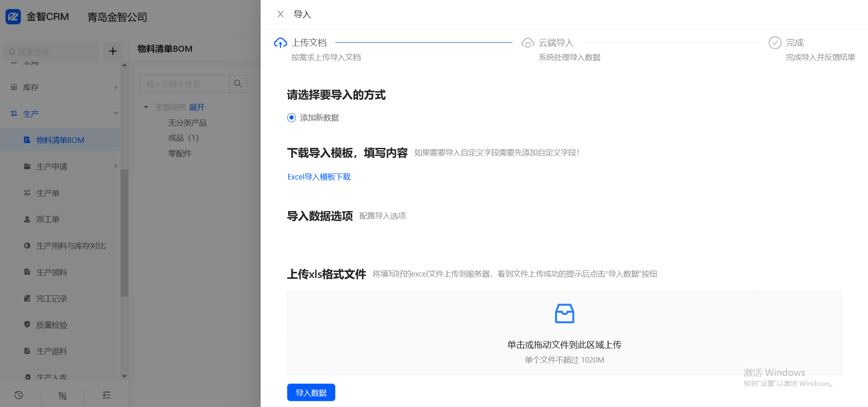Select the 无分类产品 category
868x407 pixels.
pos(187,123)
